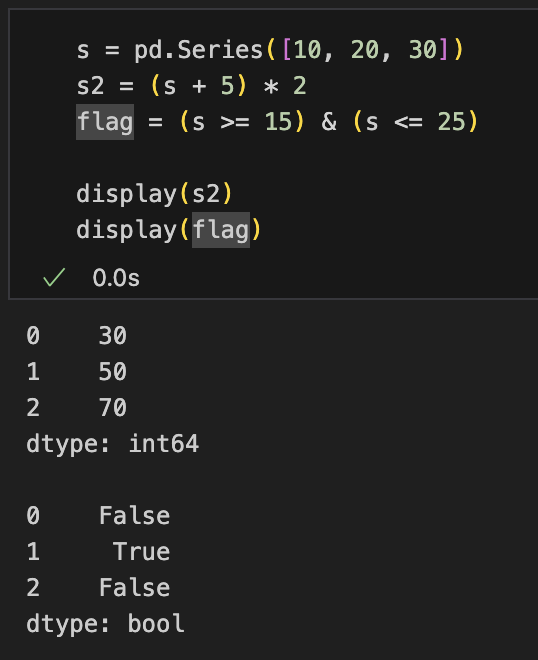Click the True value in boolean output
This screenshot has height=660, width=538.
point(141,551)
